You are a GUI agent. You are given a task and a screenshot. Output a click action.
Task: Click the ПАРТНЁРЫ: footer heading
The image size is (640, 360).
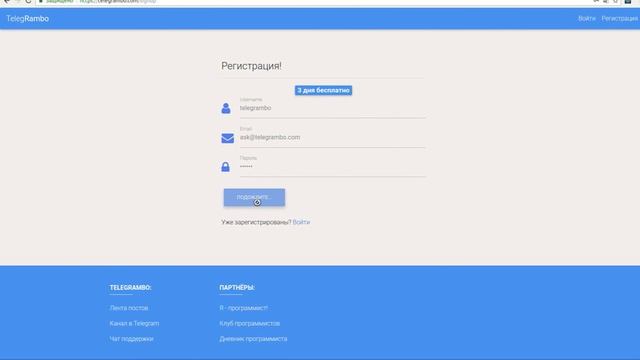(237, 287)
